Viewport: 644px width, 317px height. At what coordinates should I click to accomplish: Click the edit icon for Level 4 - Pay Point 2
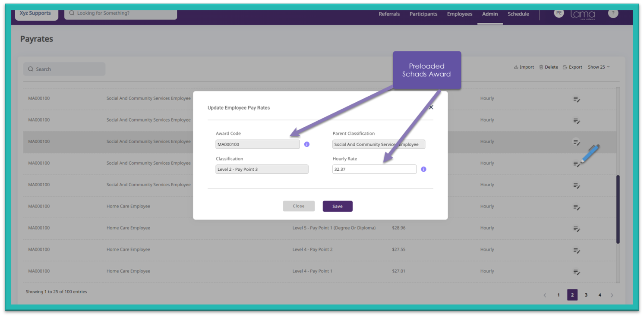pos(576,250)
